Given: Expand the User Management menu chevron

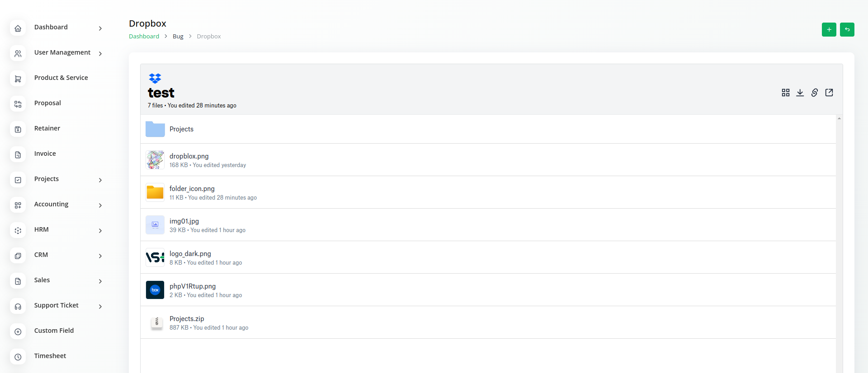Looking at the screenshot, I should (x=100, y=53).
